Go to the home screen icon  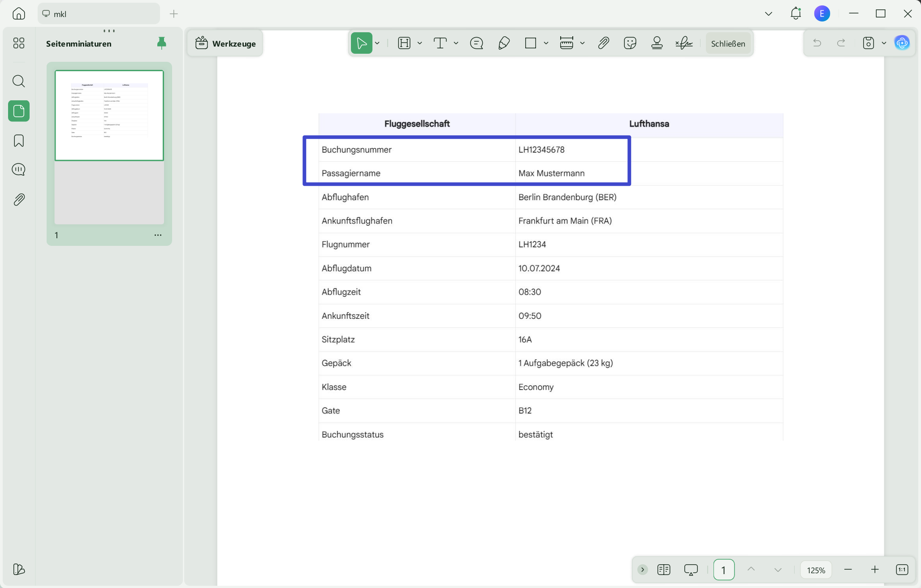[x=19, y=13]
